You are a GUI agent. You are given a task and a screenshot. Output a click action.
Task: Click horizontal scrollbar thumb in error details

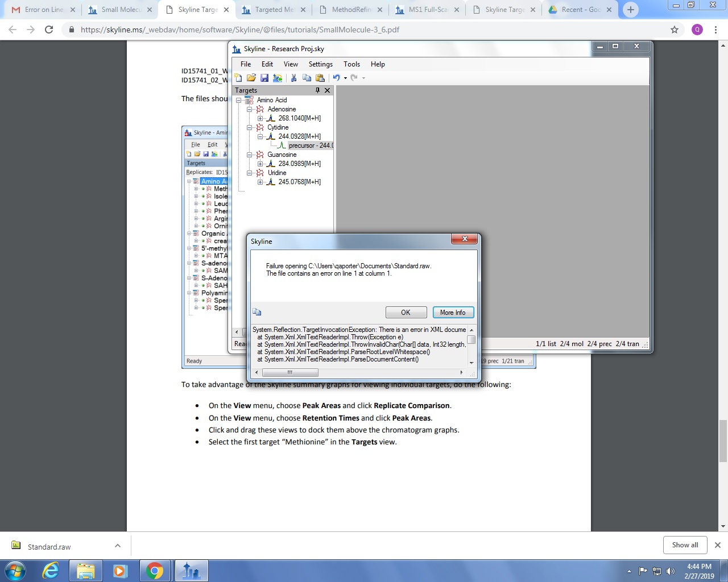click(x=290, y=372)
